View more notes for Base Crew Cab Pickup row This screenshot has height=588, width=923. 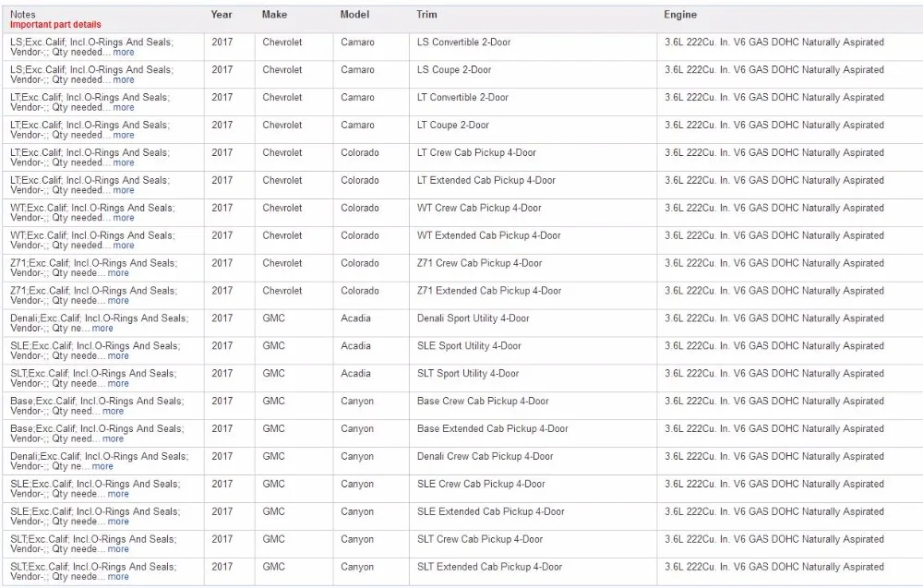(x=113, y=412)
